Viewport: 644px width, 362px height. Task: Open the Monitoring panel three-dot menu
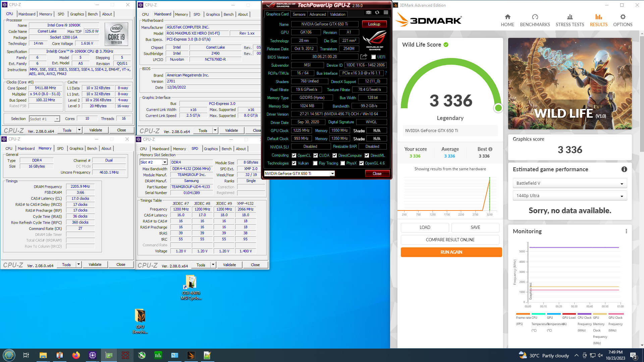coord(626,231)
